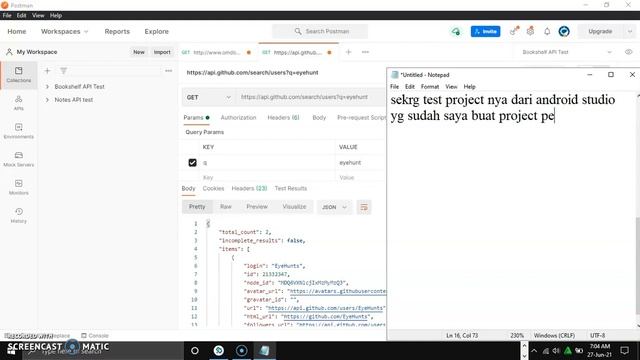This screenshot has height=360, width=640.
Task: Click the New button in My Workspace
Action: pos(139,52)
